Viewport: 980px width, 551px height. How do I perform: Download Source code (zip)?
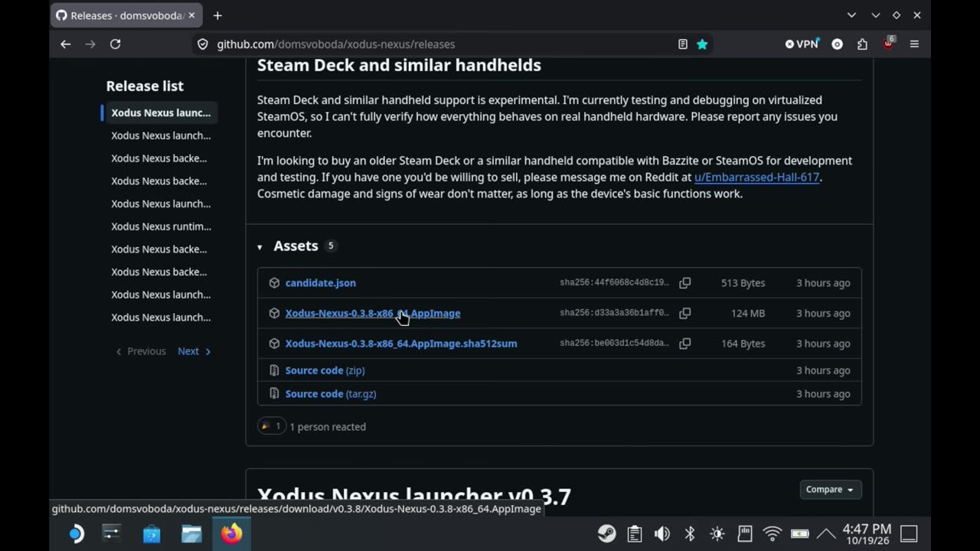click(x=325, y=370)
